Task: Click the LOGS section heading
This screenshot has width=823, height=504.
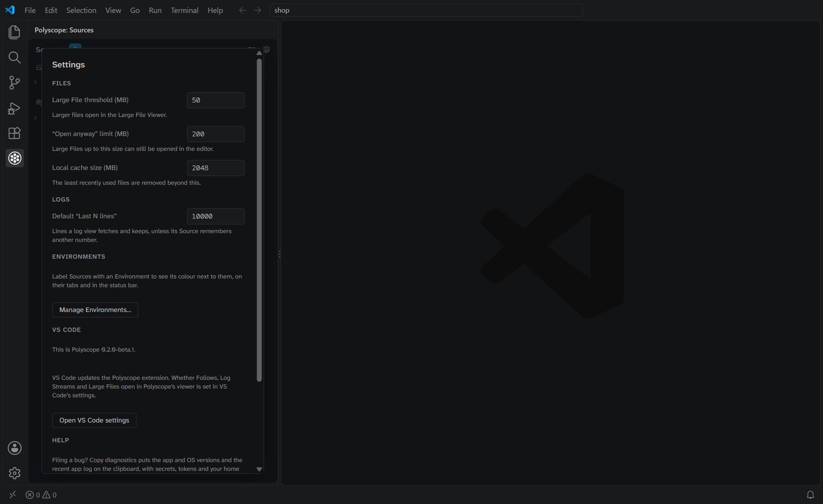Action: point(61,200)
